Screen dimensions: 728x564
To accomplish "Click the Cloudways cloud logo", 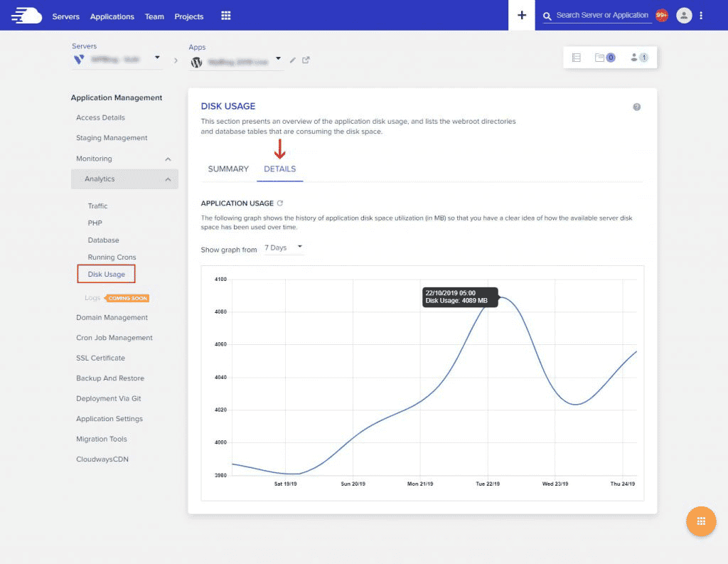I will click(x=26, y=16).
